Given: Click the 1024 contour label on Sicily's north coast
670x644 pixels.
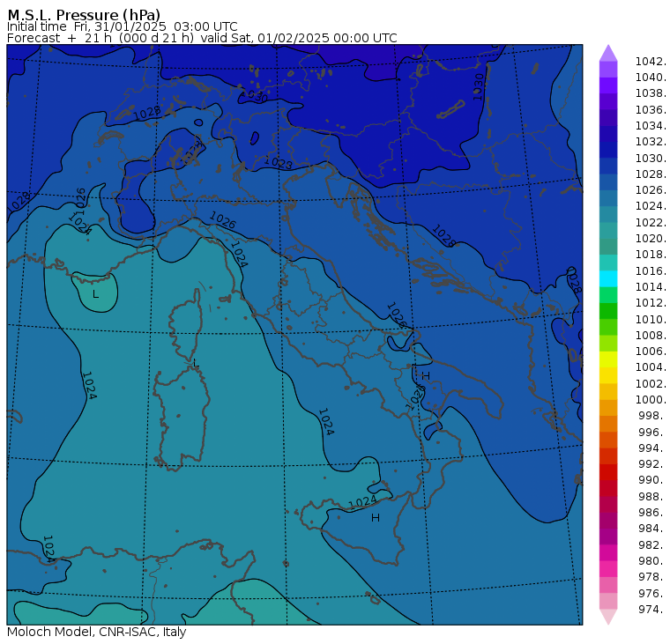Looking at the screenshot, I should tap(363, 501).
